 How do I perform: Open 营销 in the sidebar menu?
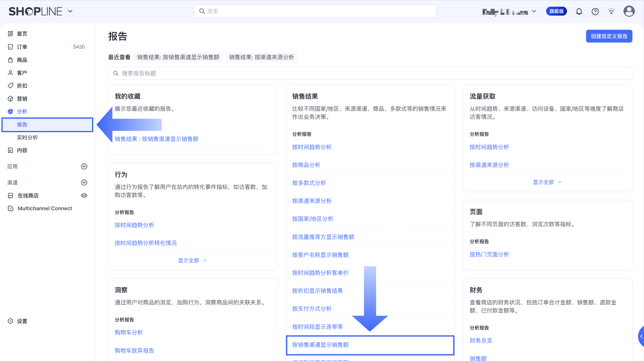pos(22,99)
